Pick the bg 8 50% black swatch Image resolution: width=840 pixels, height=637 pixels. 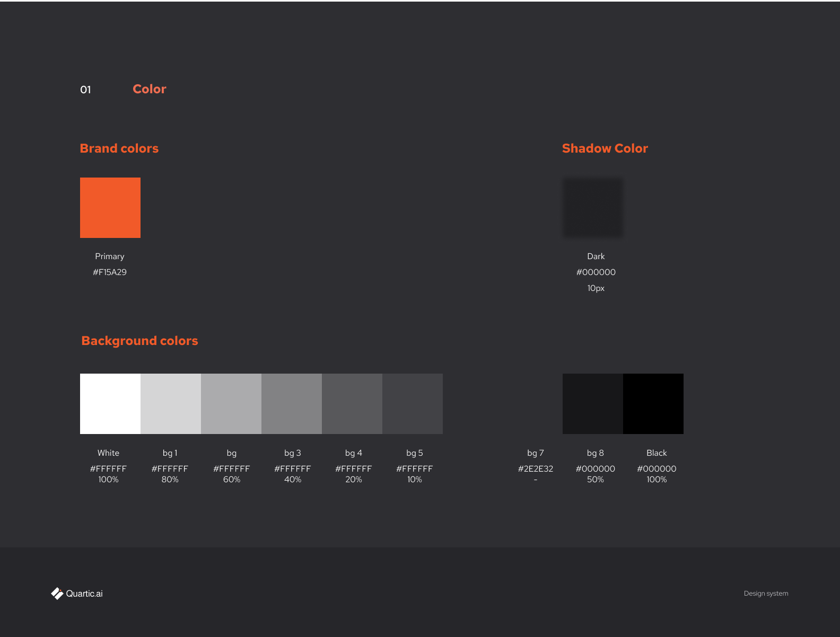pyautogui.click(x=593, y=404)
